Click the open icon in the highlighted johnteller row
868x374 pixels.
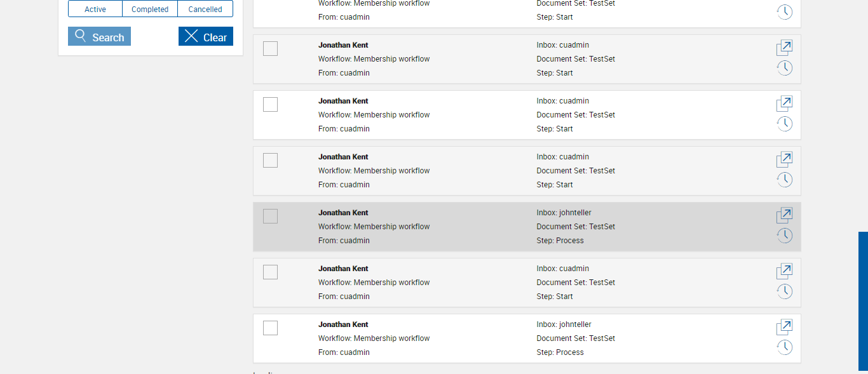(785, 215)
